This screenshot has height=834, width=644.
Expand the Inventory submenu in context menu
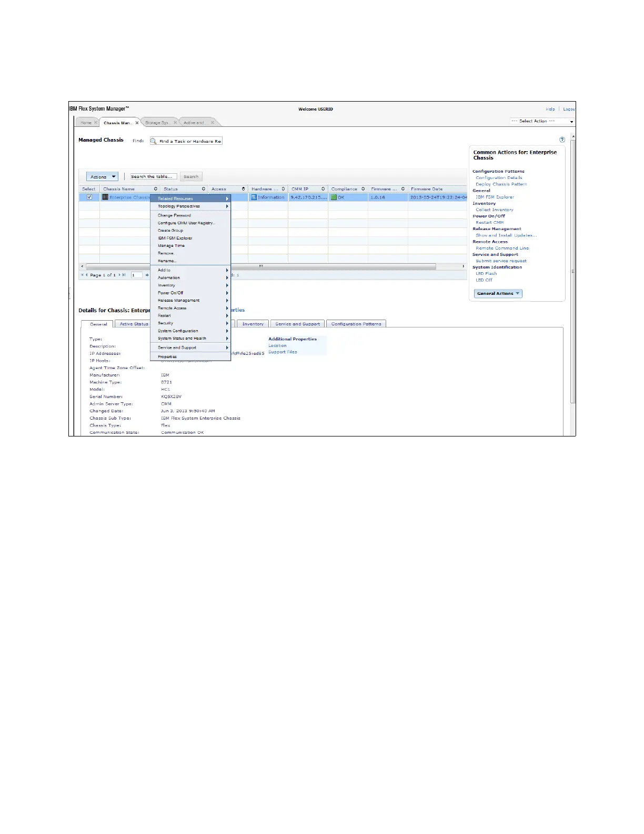190,285
